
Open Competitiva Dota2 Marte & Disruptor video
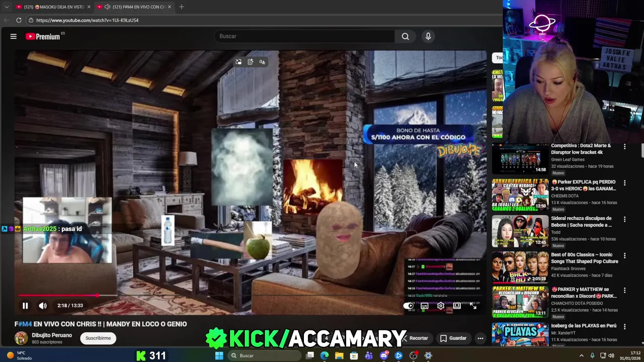[x=581, y=149]
